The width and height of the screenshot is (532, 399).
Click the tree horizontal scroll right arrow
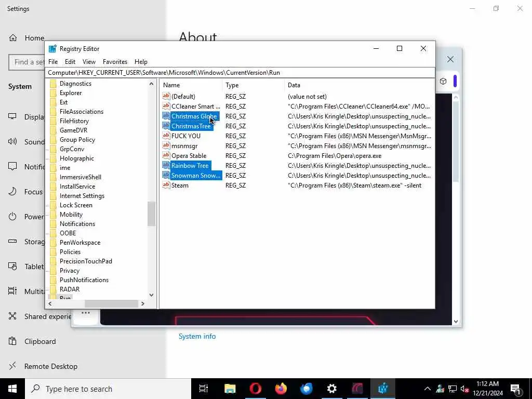click(x=143, y=303)
